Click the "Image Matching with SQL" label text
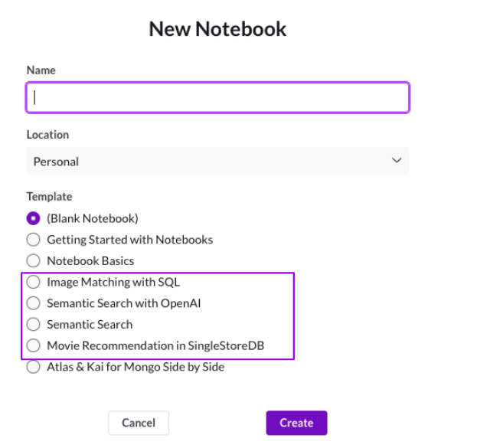 (113, 282)
